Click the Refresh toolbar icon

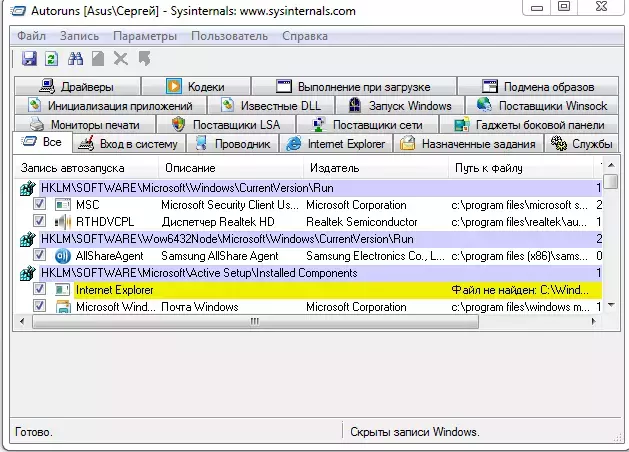pyautogui.click(x=51, y=59)
